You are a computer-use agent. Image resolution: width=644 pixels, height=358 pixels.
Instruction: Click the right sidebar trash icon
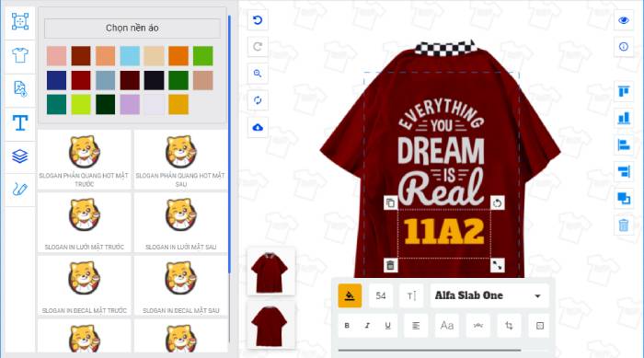[624, 225]
